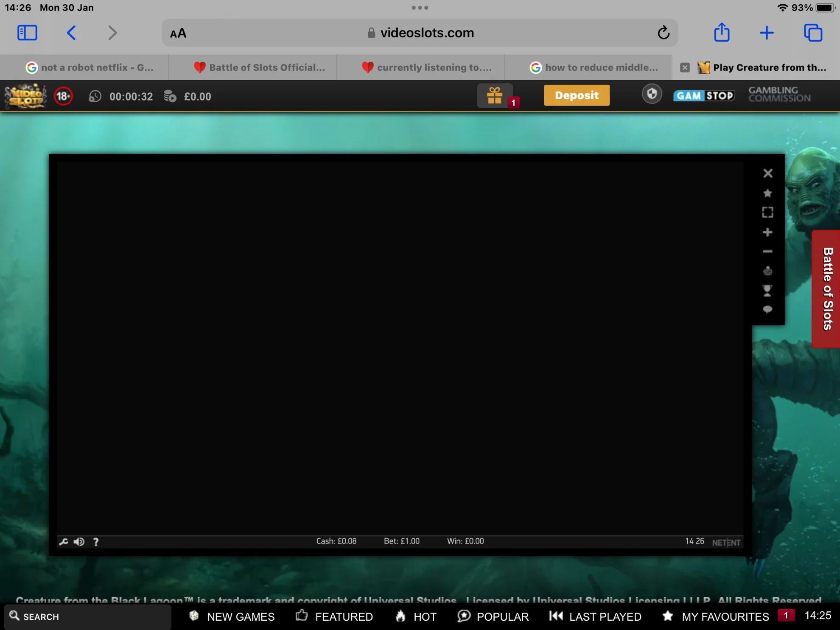Screen dimensions: 840x630
Task: Open the trophy icon in the game sidebar
Action: pos(767,291)
